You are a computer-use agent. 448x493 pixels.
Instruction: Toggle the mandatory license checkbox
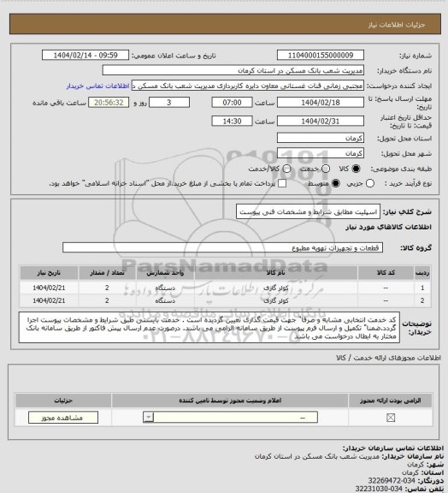click(391, 418)
